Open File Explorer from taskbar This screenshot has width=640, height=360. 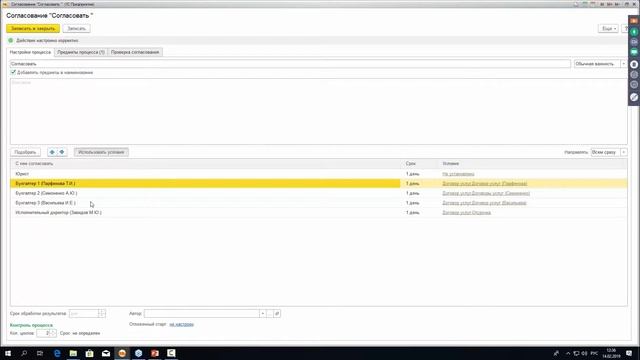tap(73, 353)
